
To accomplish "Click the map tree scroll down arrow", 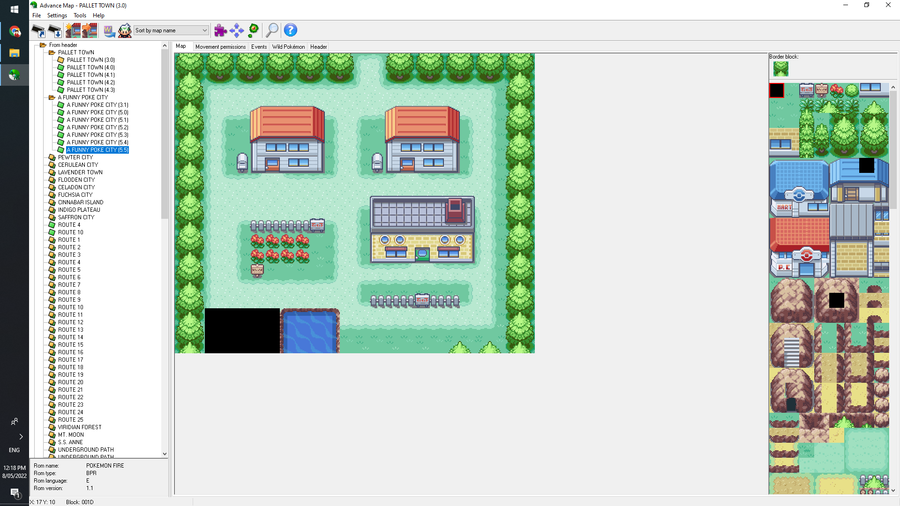I will [x=165, y=454].
